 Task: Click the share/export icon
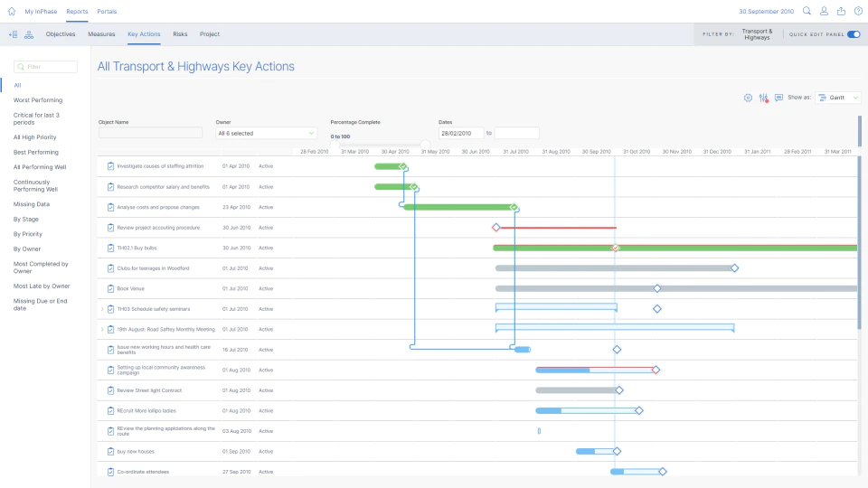841,11
